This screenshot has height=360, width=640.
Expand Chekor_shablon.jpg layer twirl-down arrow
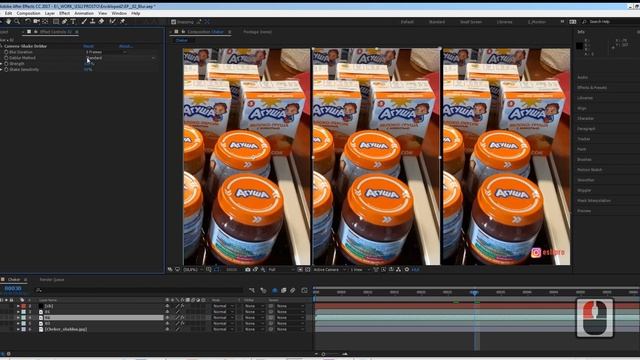[18, 329]
